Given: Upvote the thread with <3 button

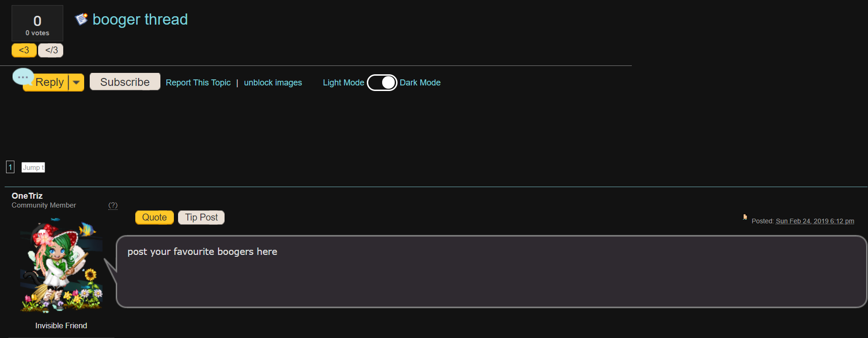Looking at the screenshot, I should click(24, 50).
